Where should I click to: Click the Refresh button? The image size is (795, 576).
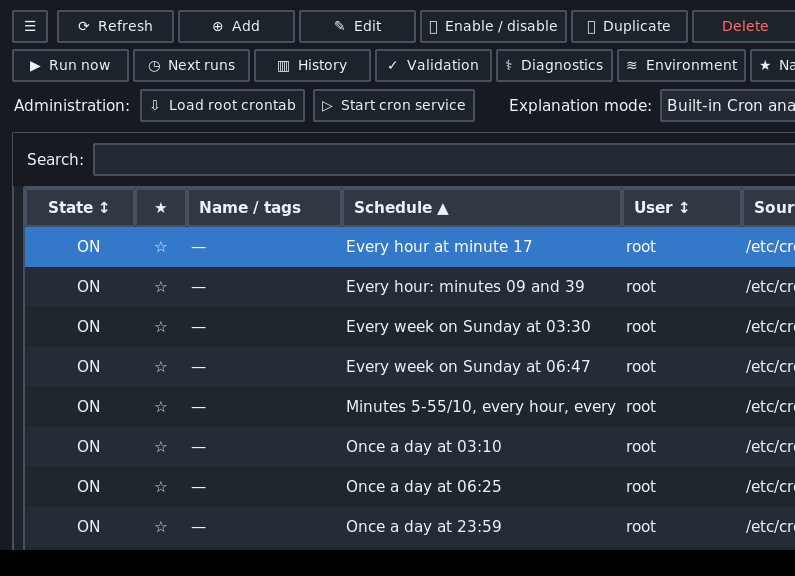coord(116,26)
